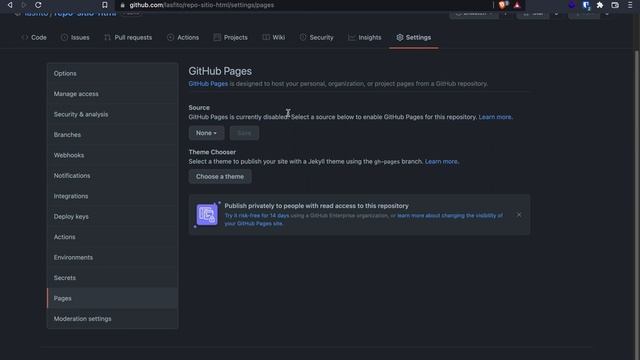Open Secrets settings

[112, 278]
